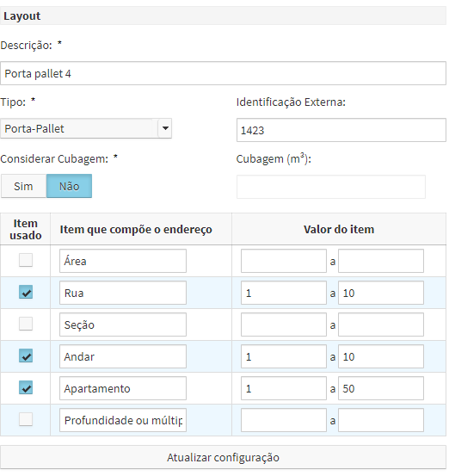This screenshot has height=476, width=449.
Task: Open the Tipo dropdown arrow
Action: (x=165, y=128)
